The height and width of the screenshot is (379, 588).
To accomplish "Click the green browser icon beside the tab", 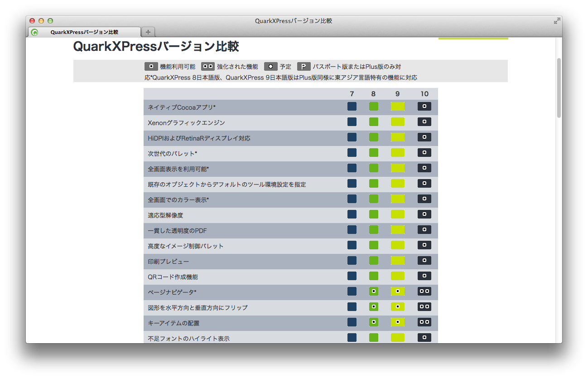I will (34, 32).
